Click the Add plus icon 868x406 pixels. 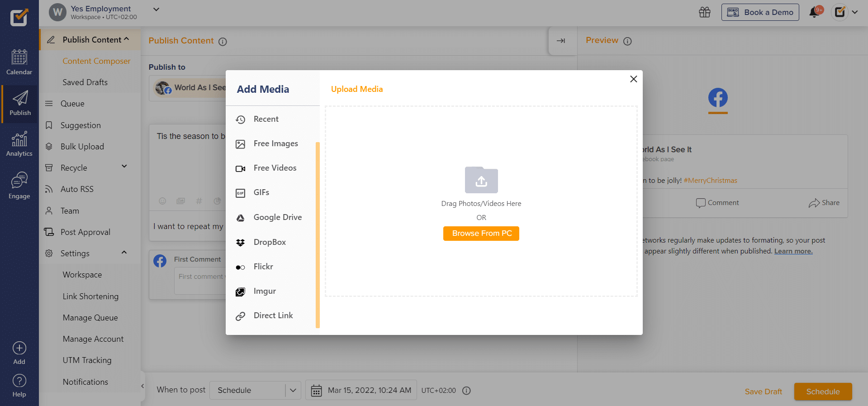pyautogui.click(x=19, y=348)
